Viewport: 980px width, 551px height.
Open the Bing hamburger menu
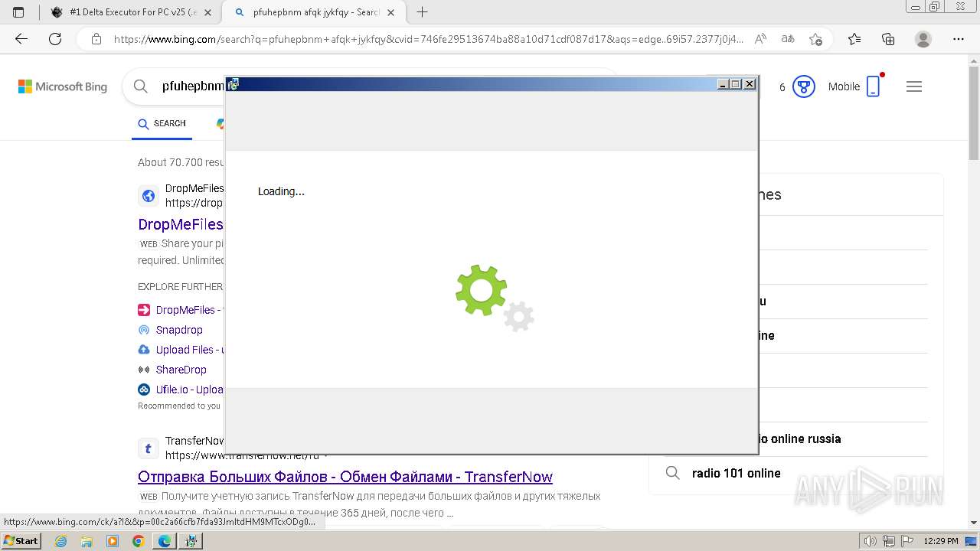click(914, 86)
